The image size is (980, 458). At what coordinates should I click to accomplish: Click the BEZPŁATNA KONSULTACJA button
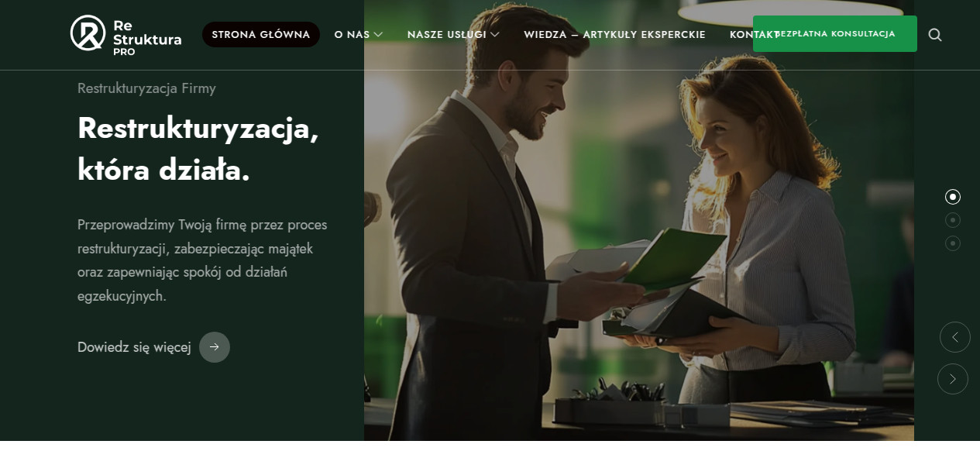click(x=835, y=34)
